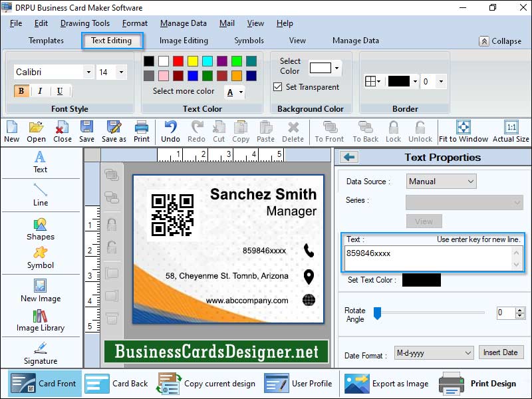Open the Drawing Tools menu

(x=85, y=23)
